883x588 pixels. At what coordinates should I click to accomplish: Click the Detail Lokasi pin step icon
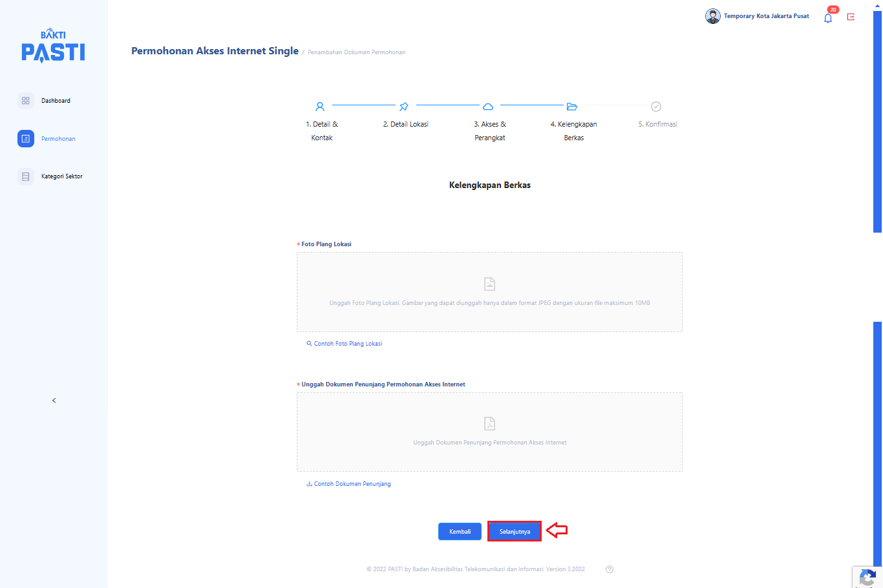[404, 107]
